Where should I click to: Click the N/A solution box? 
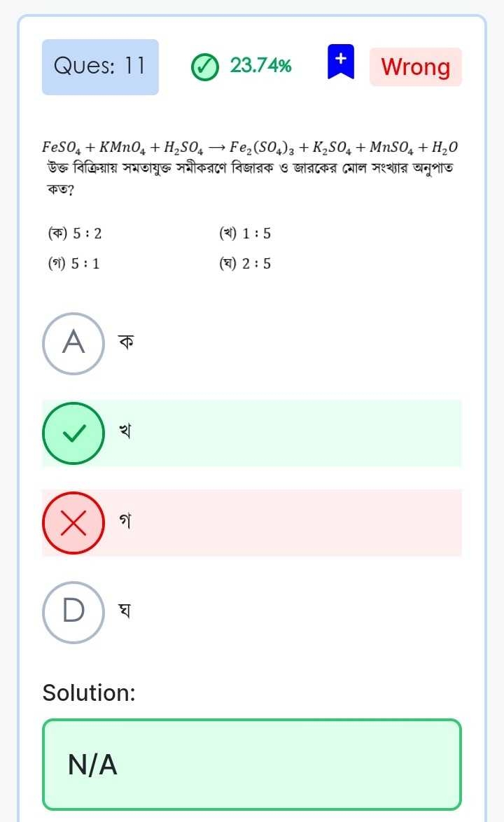click(x=252, y=765)
